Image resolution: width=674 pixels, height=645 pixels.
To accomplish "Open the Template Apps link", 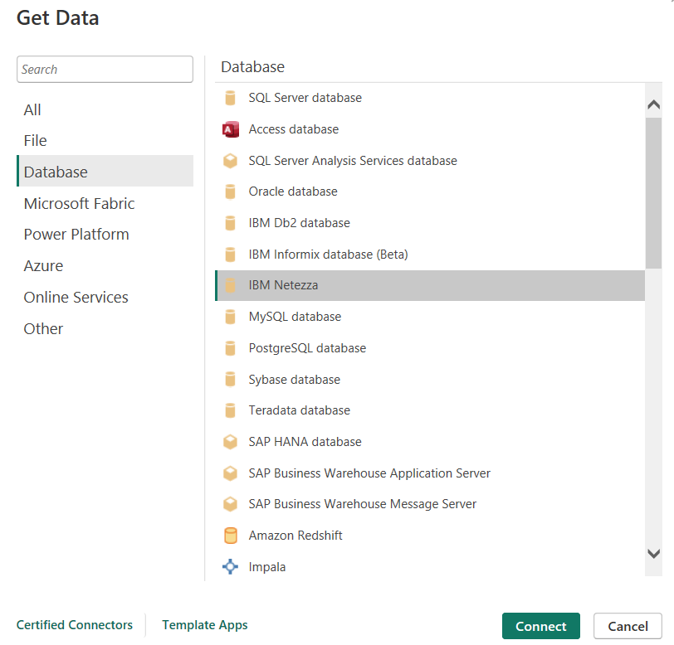I will coord(205,625).
